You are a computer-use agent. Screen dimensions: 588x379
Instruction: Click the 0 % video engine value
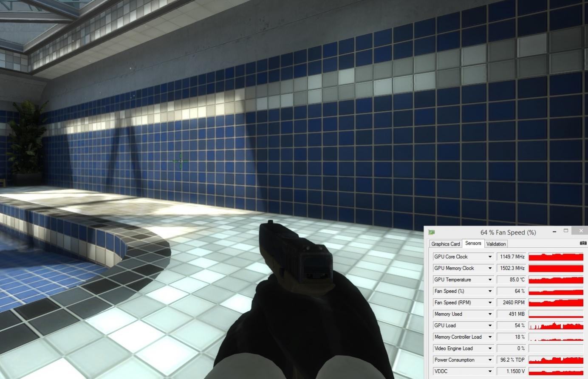(512, 348)
